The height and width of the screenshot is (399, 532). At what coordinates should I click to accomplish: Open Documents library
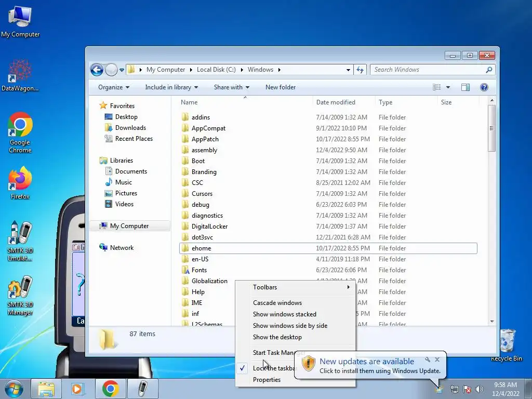131,171
